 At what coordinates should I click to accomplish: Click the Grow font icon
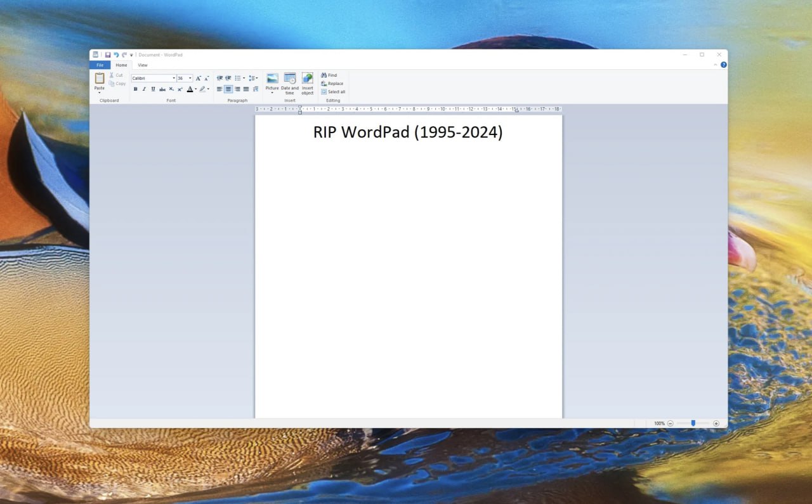click(199, 78)
